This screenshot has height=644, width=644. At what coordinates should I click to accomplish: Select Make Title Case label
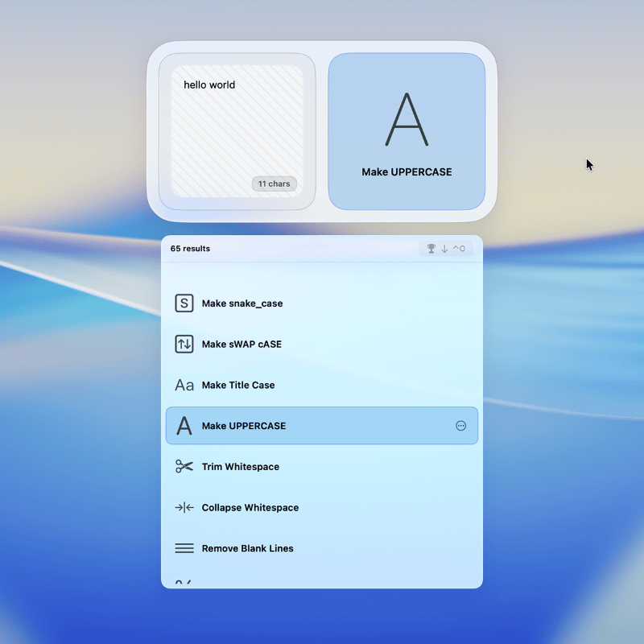pyautogui.click(x=238, y=386)
